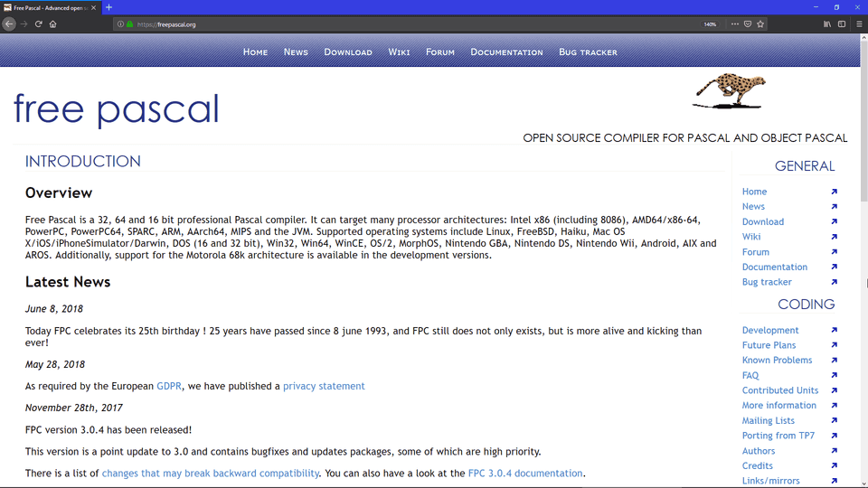Bookmark this page with the star icon
The image size is (868, 488).
pyautogui.click(x=760, y=24)
